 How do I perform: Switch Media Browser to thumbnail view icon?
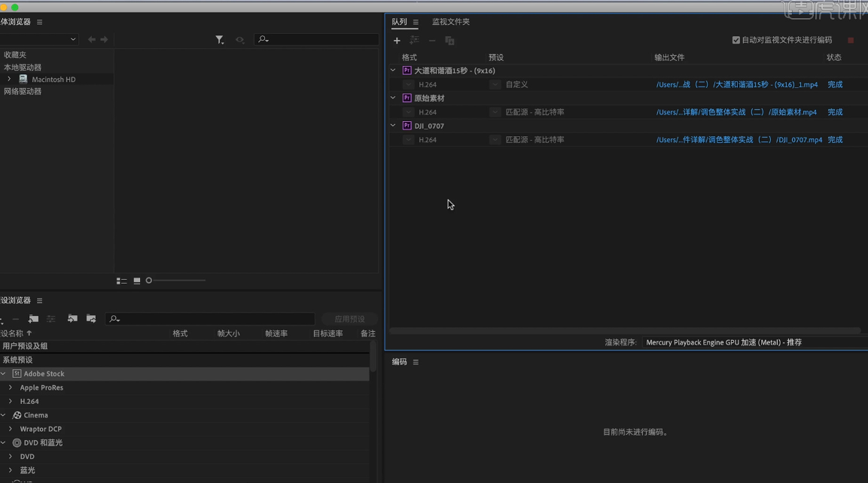point(136,280)
